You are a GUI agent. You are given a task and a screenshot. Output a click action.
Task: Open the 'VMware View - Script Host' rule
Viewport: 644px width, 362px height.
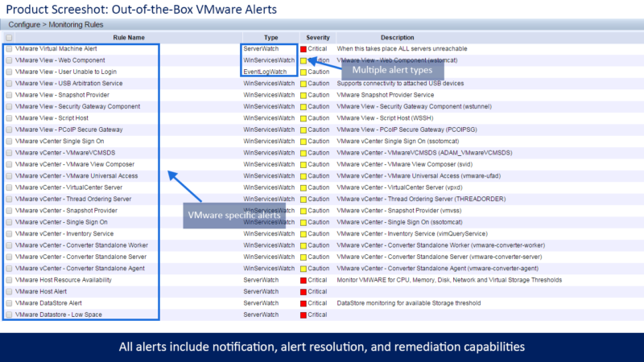pos(52,117)
